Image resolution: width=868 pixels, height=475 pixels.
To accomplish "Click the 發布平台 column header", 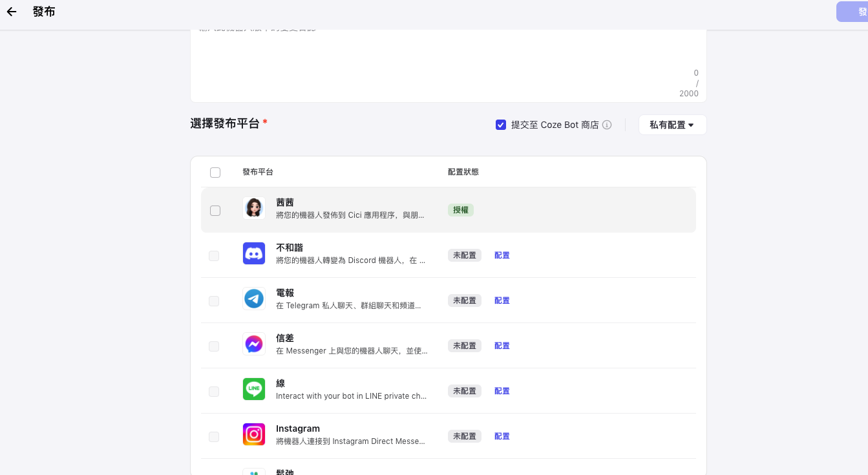I will pyautogui.click(x=258, y=172).
